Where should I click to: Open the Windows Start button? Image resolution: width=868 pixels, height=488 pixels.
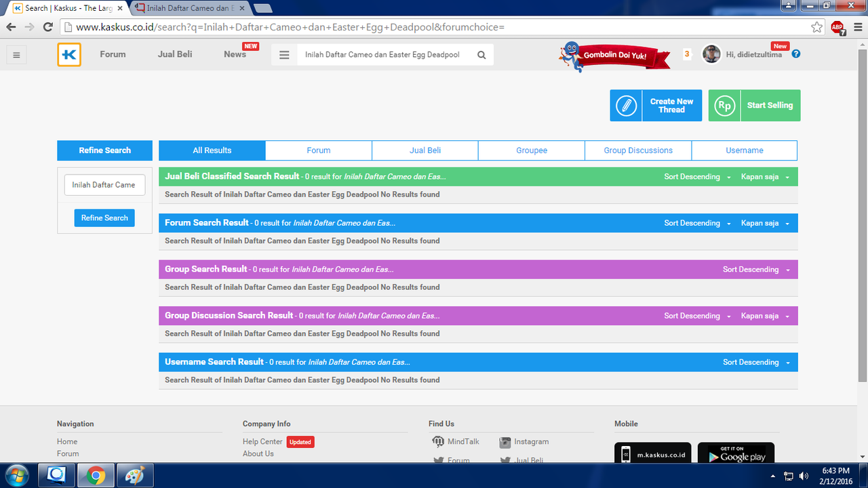[x=16, y=476]
